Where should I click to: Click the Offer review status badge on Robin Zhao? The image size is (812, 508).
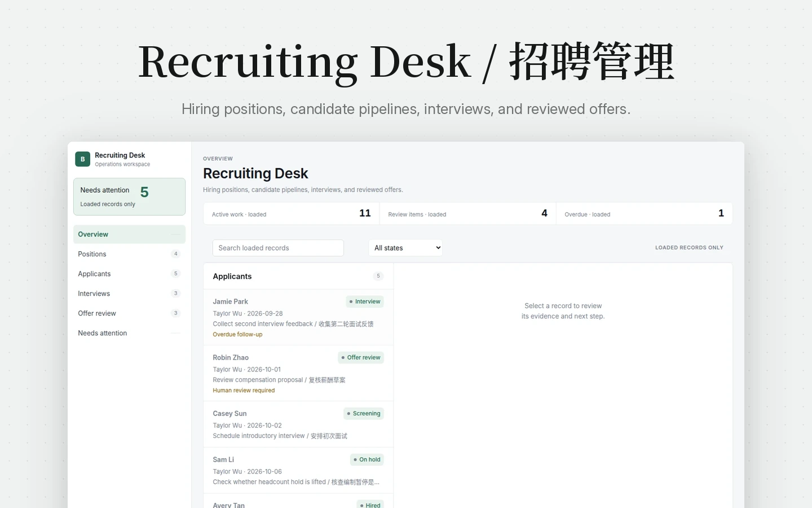coord(361,357)
